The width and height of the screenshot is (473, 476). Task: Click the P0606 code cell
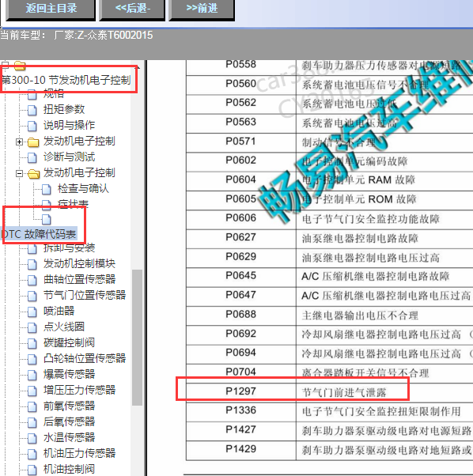tap(240, 218)
